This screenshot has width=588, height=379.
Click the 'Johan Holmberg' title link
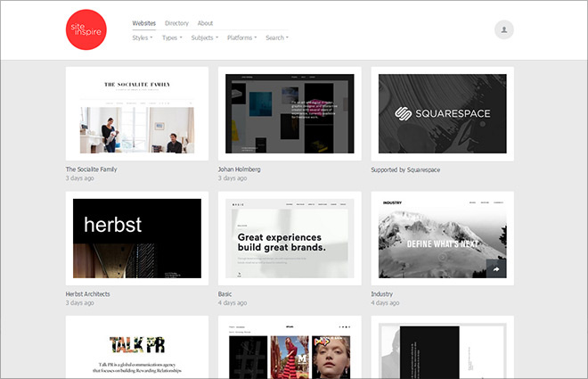[x=240, y=169]
